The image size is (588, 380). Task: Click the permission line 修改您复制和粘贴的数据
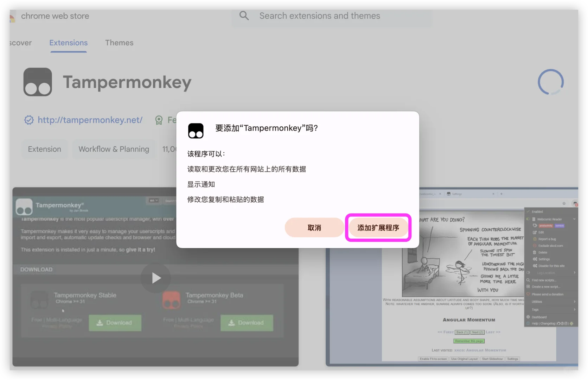click(225, 199)
